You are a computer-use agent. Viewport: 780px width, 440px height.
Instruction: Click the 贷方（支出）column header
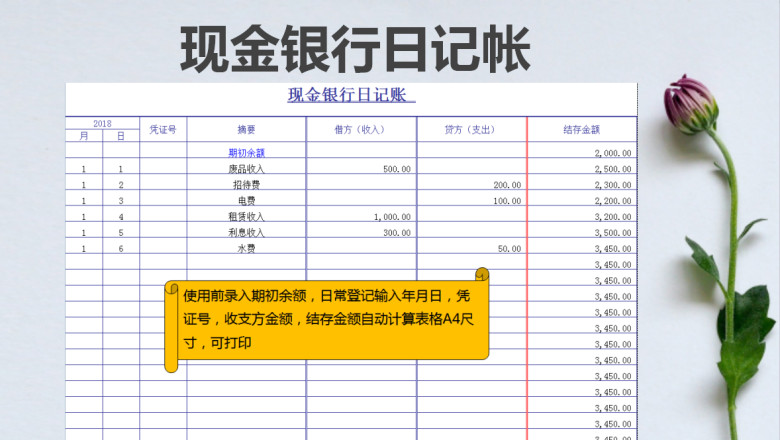click(472, 130)
